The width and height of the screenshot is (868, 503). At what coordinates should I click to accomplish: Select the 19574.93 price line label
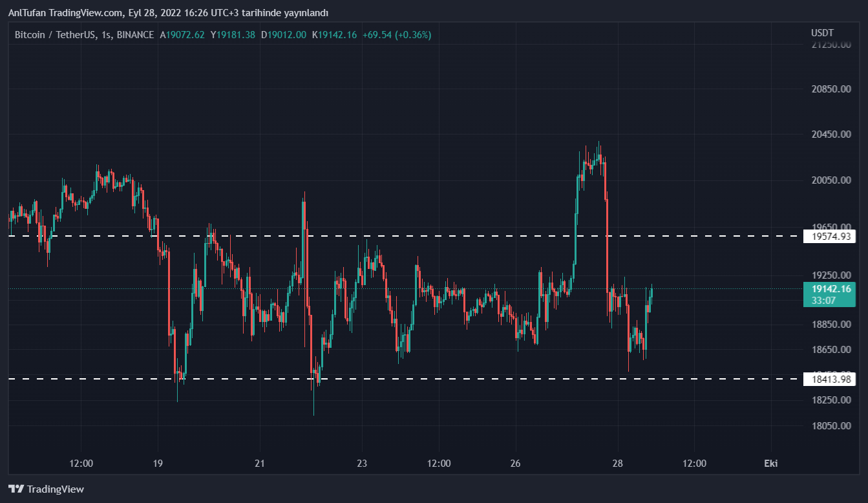(829, 237)
